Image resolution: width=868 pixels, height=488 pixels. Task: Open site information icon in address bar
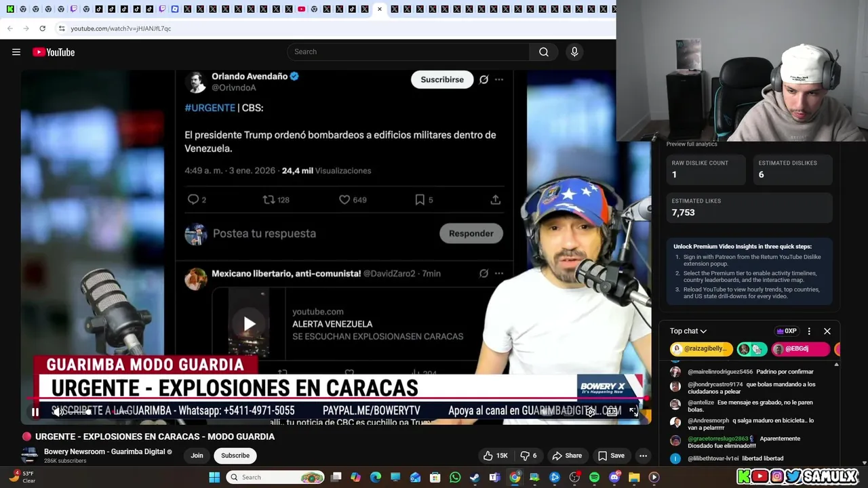62,28
